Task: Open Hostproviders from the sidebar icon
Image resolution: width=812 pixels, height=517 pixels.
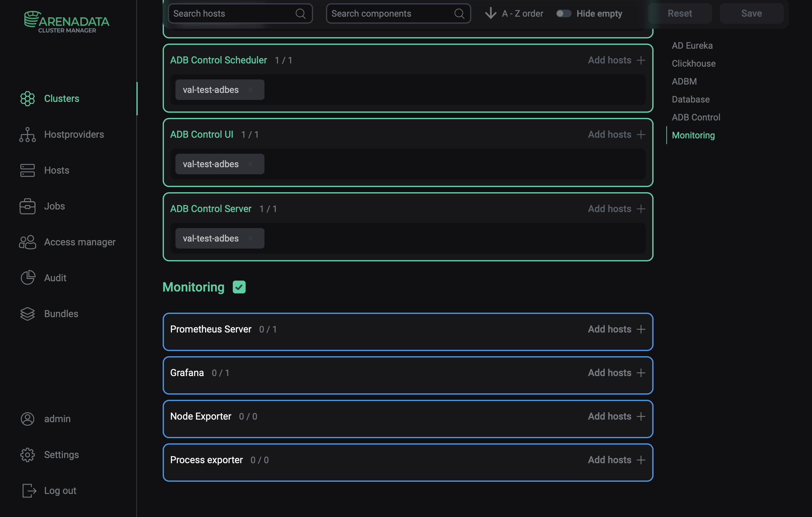Action: (27, 134)
